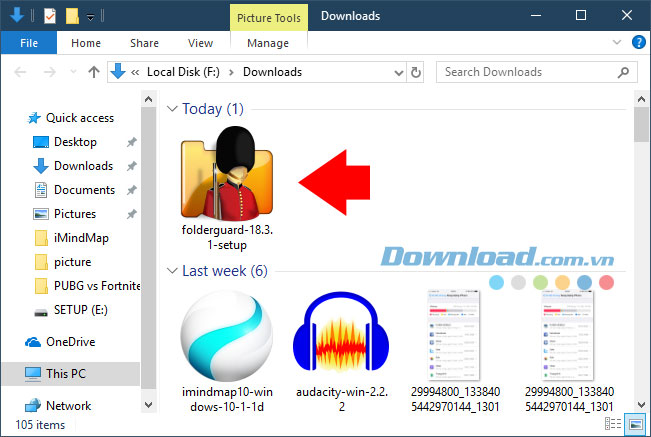This screenshot has height=437, width=651.
Task: Click the Last week (6) group heading
Action: [225, 271]
